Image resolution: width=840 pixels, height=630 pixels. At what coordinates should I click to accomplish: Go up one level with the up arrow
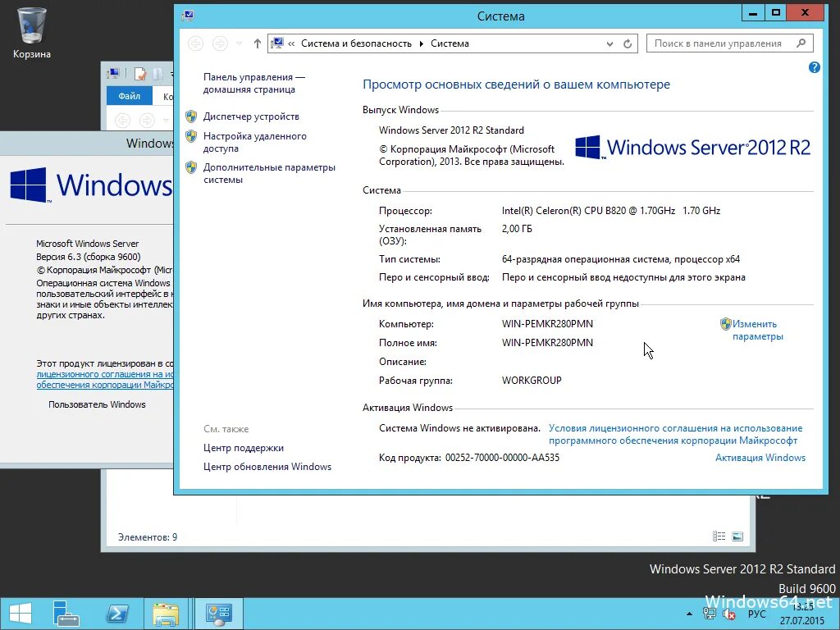click(x=257, y=43)
